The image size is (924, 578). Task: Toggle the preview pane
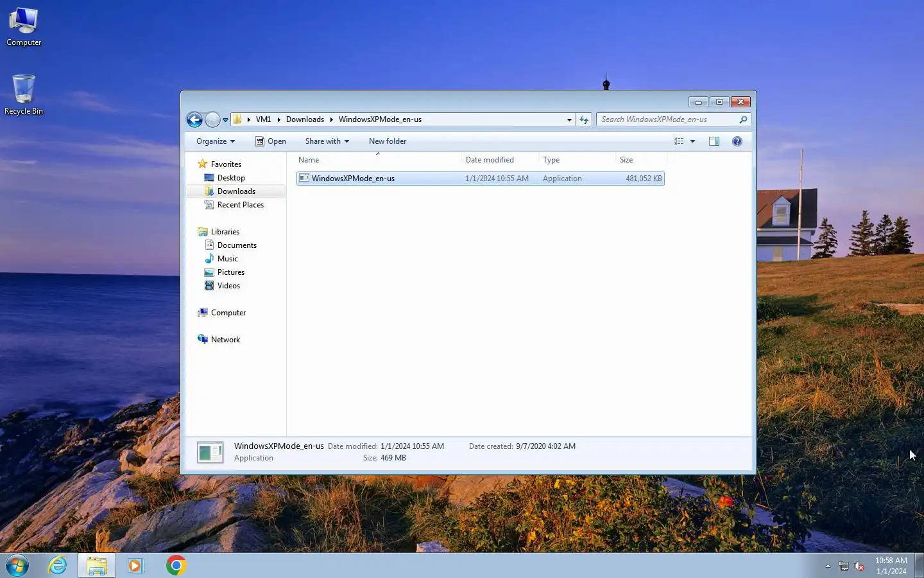(x=714, y=141)
